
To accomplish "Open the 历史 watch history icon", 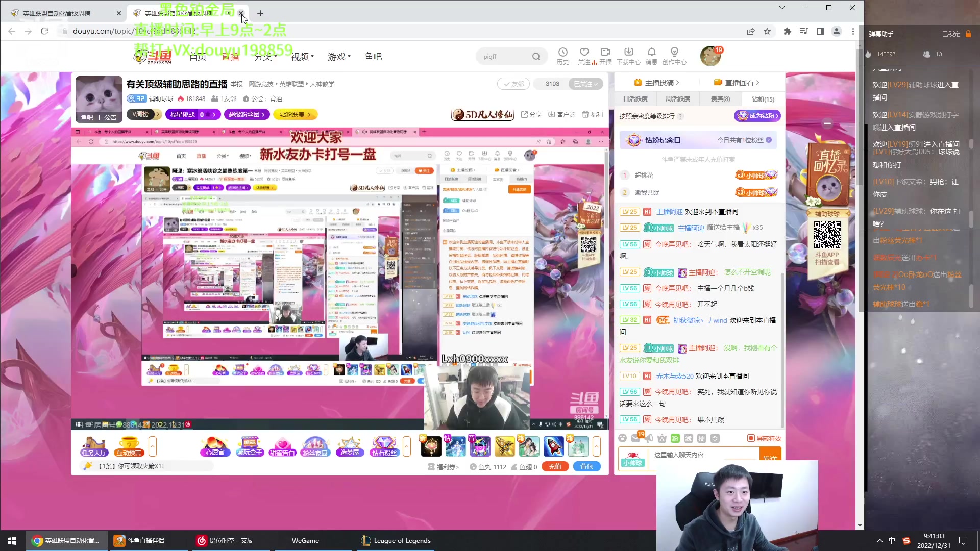I will click(563, 56).
